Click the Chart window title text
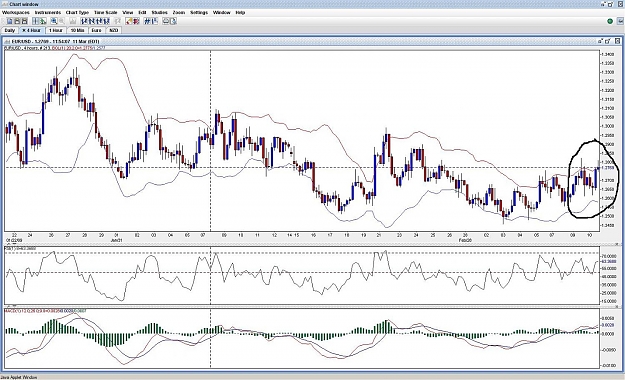Image resolution: width=625 pixels, height=380 pixels. (24, 4)
